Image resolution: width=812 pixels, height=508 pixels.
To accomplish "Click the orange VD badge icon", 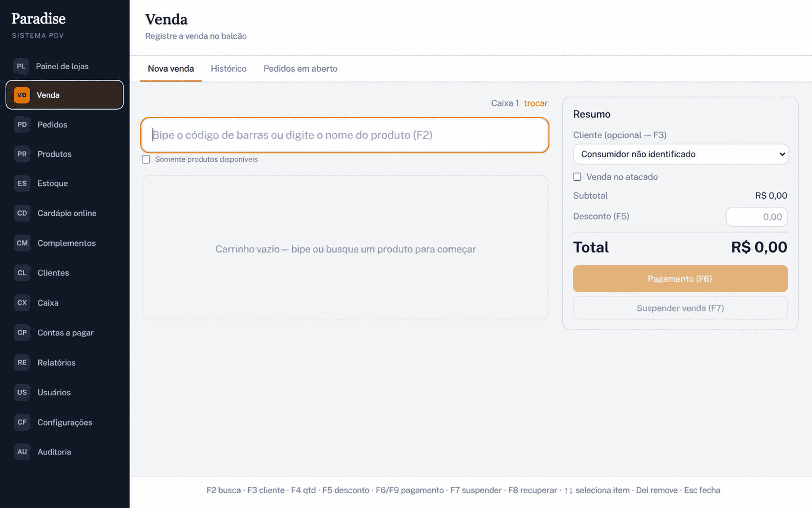I will point(22,95).
